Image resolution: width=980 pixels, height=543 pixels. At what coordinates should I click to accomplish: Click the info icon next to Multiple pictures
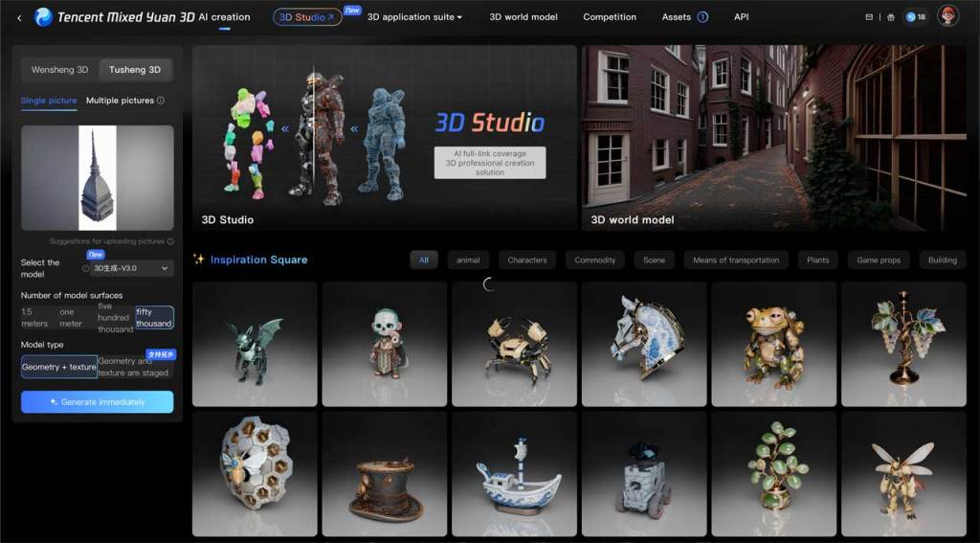point(161,101)
